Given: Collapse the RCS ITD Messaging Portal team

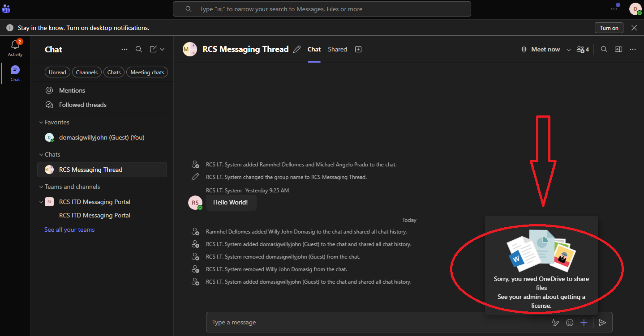Looking at the screenshot, I should pyautogui.click(x=41, y=202).
